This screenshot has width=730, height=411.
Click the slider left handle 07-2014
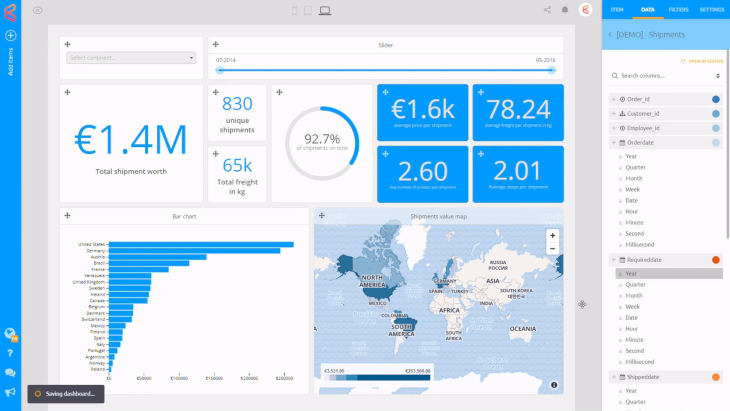(220, 70)
